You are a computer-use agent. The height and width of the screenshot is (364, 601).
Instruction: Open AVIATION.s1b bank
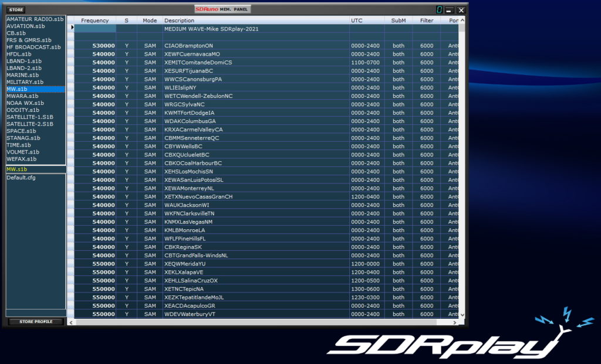pyautogui.click(x=35, y=26)
